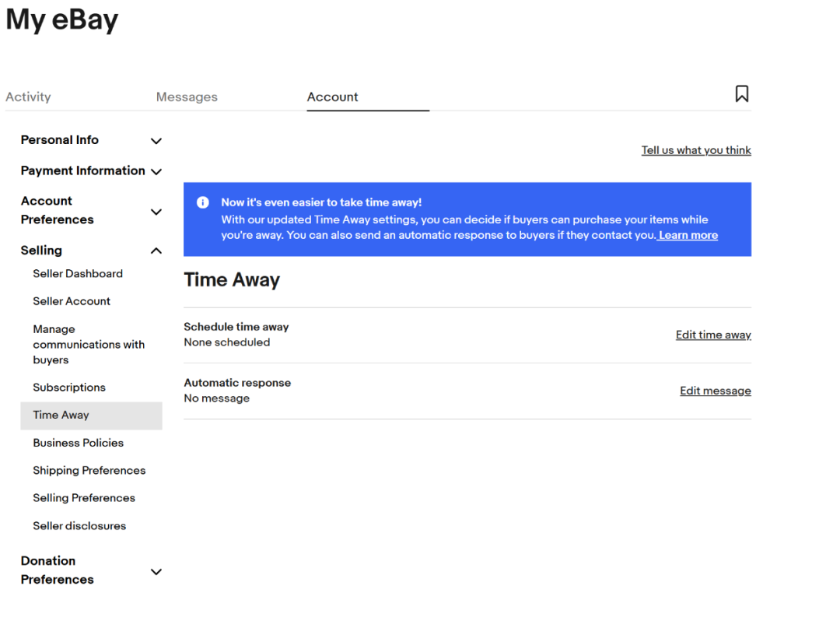Open Seller Dashboard in the sidebar
The width and height of the screenshot is (840, 621).
pos(78,274)
